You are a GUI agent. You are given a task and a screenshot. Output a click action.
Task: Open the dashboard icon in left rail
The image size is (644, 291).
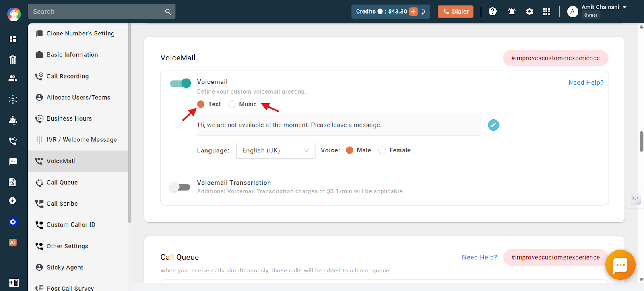pos(13,39)
